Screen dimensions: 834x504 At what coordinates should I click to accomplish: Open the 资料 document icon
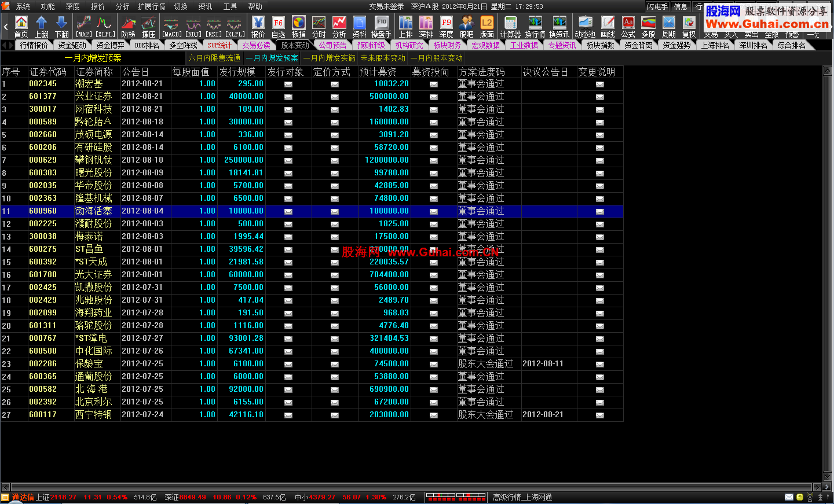coord(360,27)
